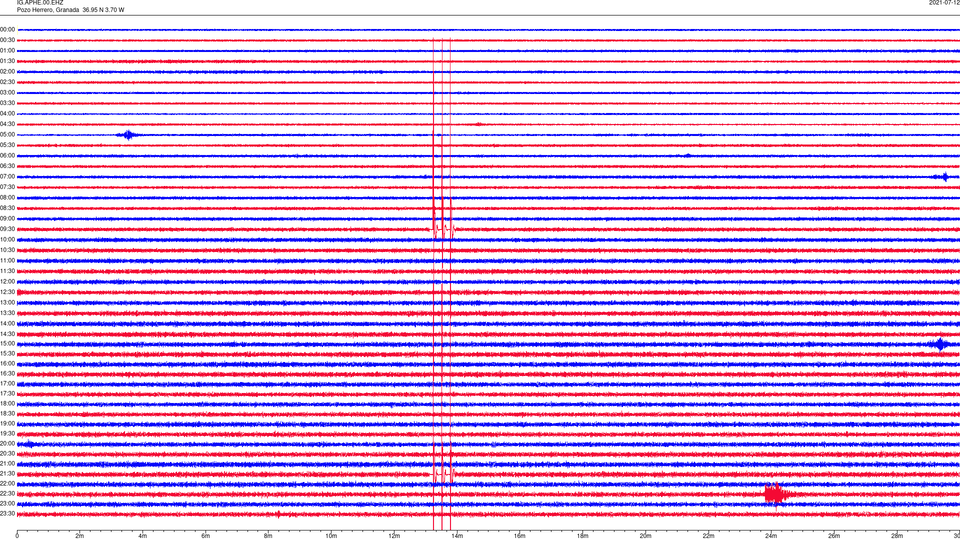Click the 07:00 trace time label
Viewport: 960px width, 540px height.
point(7,176)
